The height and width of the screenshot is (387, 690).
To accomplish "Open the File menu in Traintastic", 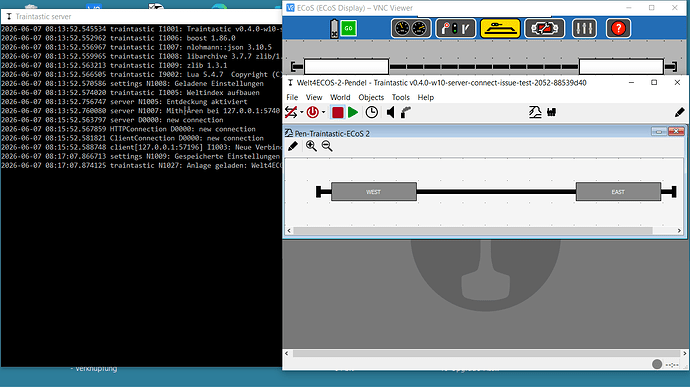I will tap(292, 97).
